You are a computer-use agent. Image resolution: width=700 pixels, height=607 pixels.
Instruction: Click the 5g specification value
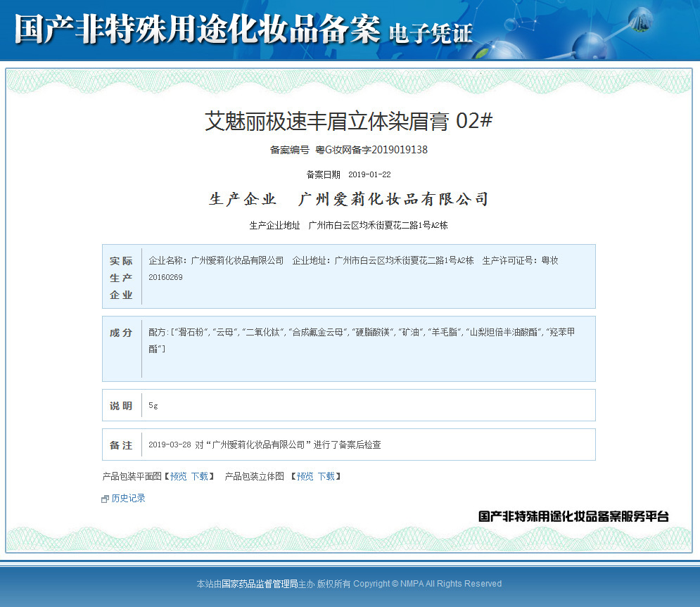point(153,405)
